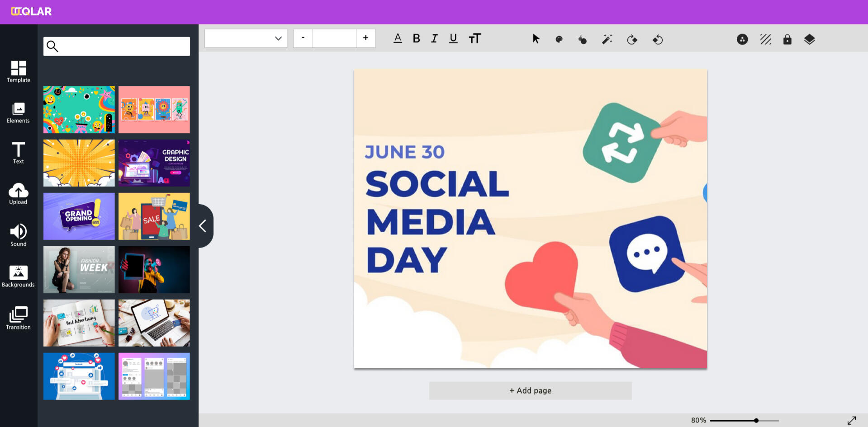The width and height of the screenshot is (868, 427).
Task: Toggle underline text formatting
Action: point(453,39)
